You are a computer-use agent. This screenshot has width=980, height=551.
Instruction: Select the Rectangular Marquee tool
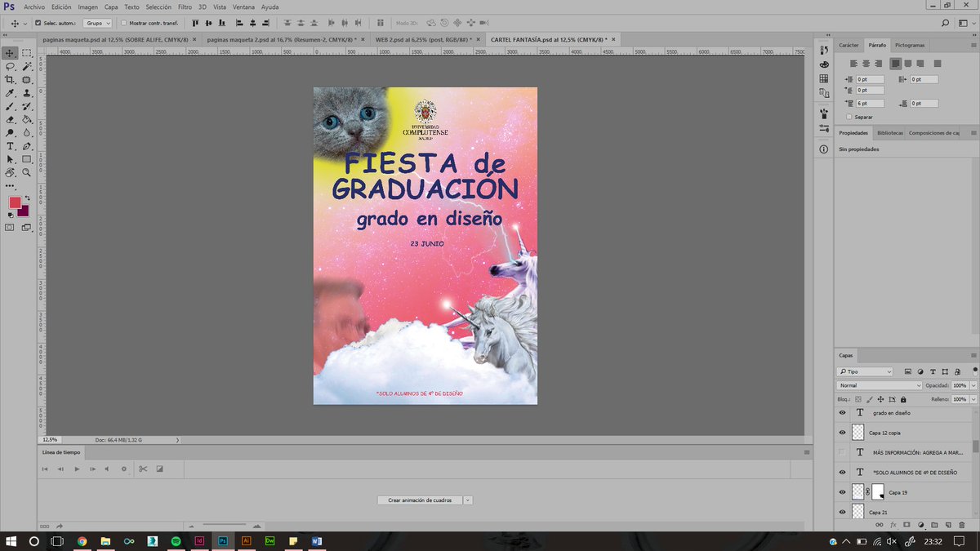(27, 53)
